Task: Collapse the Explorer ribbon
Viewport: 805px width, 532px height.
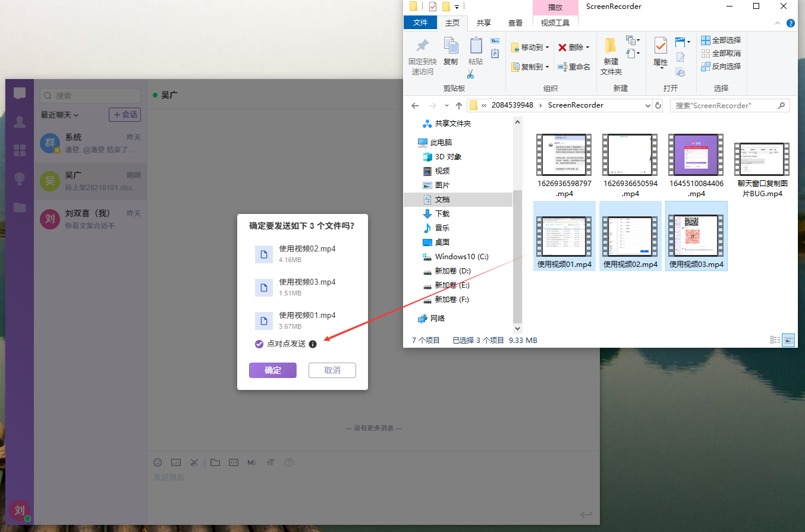Action: pyautogui.click(x=778, y=23)
